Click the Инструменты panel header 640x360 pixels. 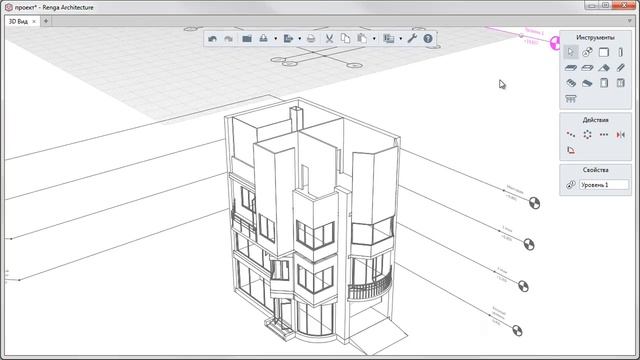pyautogui.click(x=595, y=38)
